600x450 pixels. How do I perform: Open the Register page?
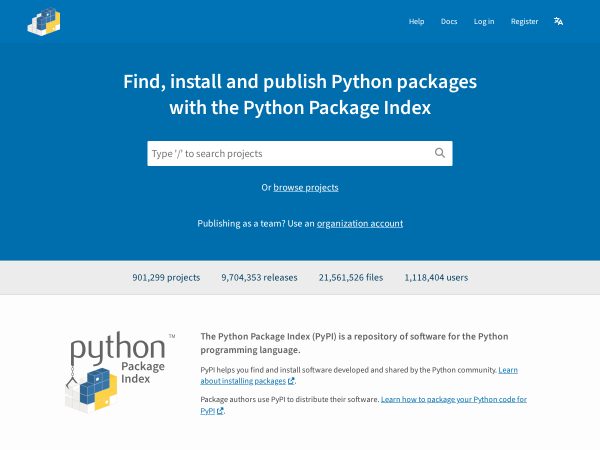coord(524,21)
